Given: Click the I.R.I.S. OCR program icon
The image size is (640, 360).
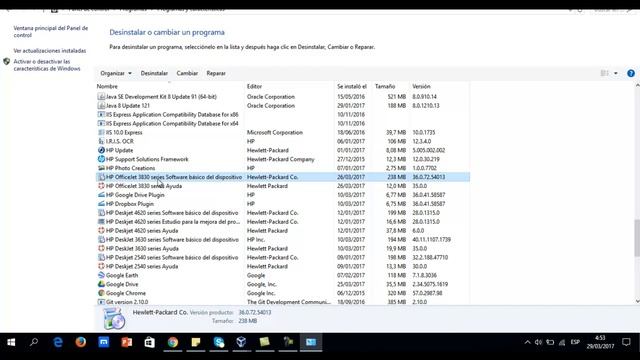Looking at the screenshot, I should pos(101,141).
